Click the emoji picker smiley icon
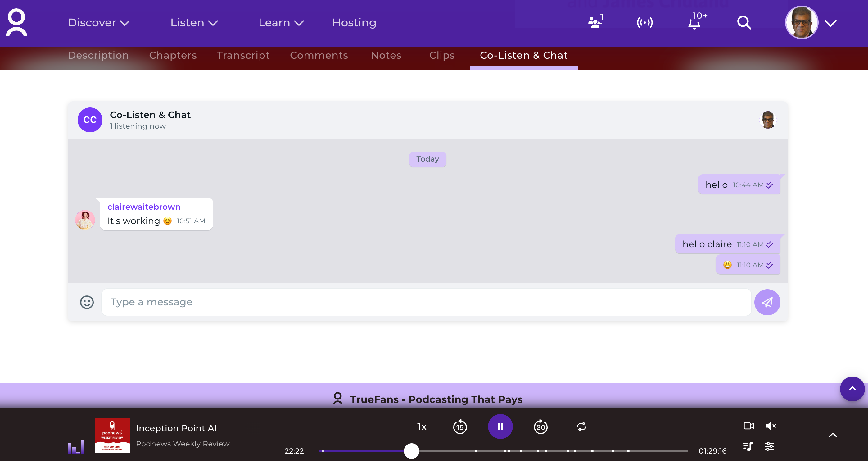The width and height of the screenshot is (868, 461). 87,302
